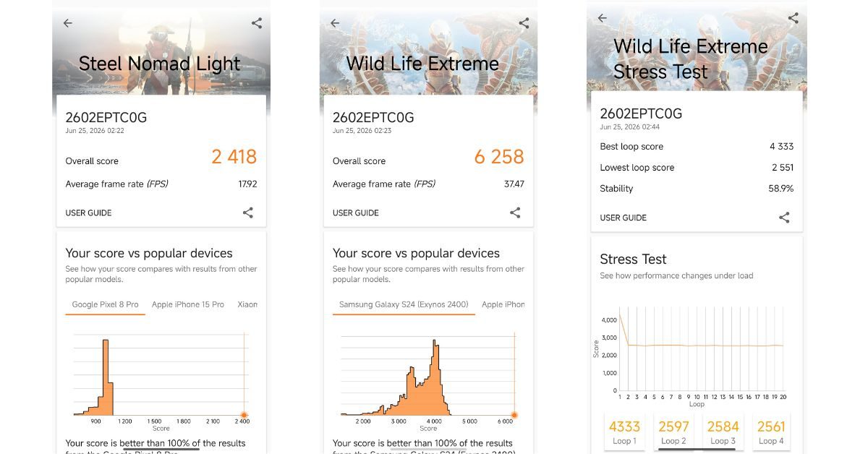Viewport: 868px width, 454px height.
Task: Click Lowest loop score value 2 551
Action: tap(782, 168)
